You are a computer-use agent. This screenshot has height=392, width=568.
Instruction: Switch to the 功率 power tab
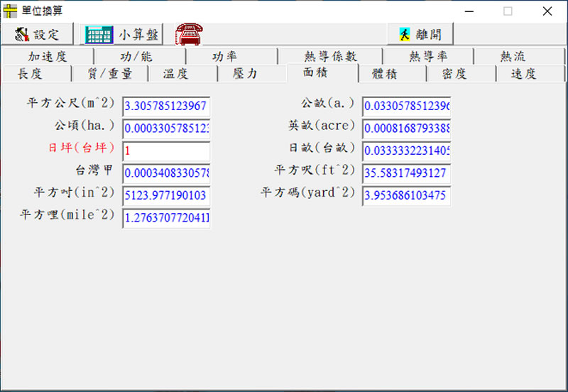click(x=225, y=57)
